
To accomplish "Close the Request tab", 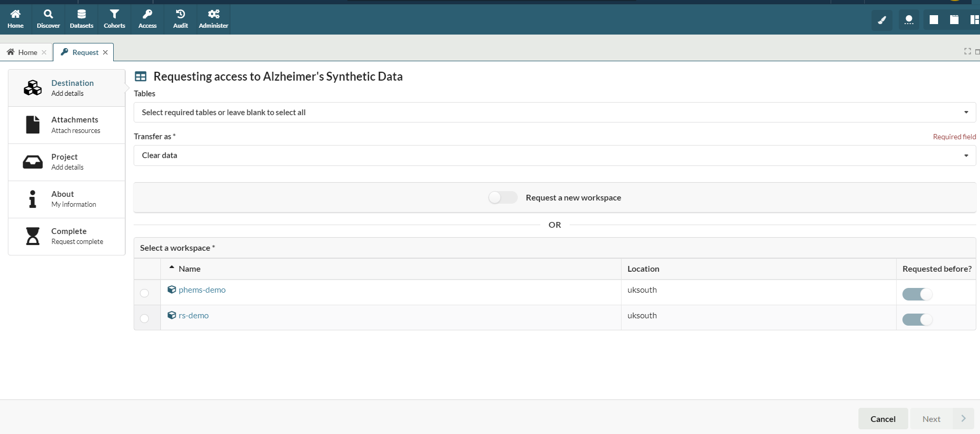I will point(105,52).
